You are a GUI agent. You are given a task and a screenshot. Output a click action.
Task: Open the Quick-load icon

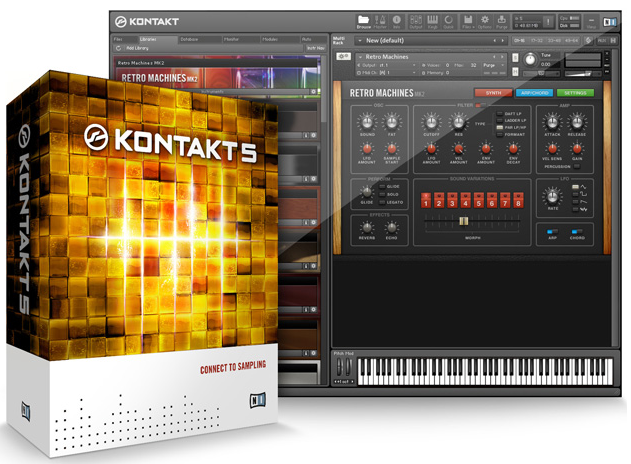pyautogui.click(x=448, y=20)
